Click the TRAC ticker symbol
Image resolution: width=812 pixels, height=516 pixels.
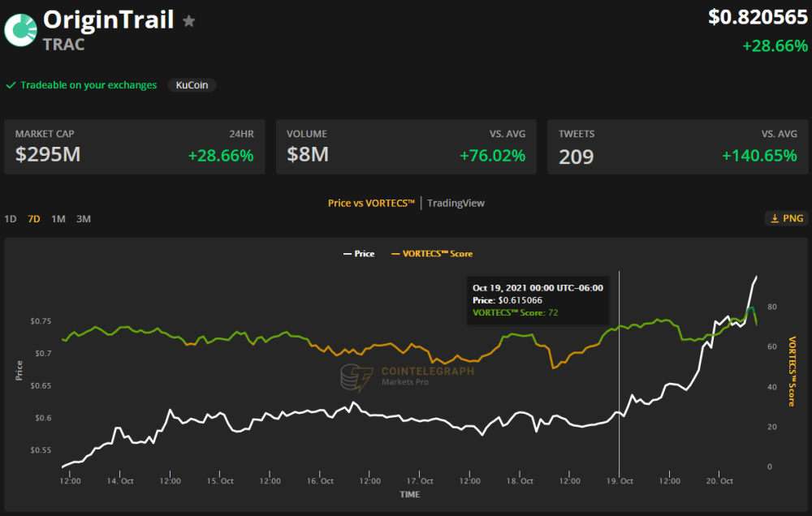point(63,45)
